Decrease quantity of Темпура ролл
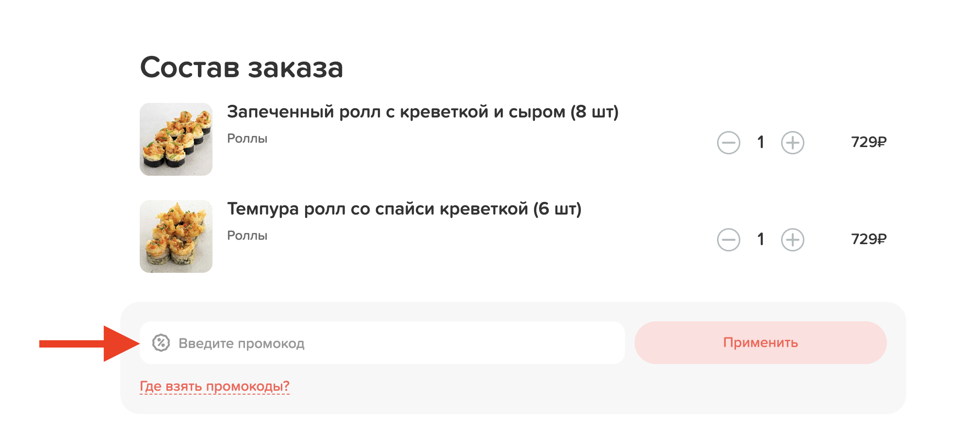 pyautogui.click(x=728, y=240)
